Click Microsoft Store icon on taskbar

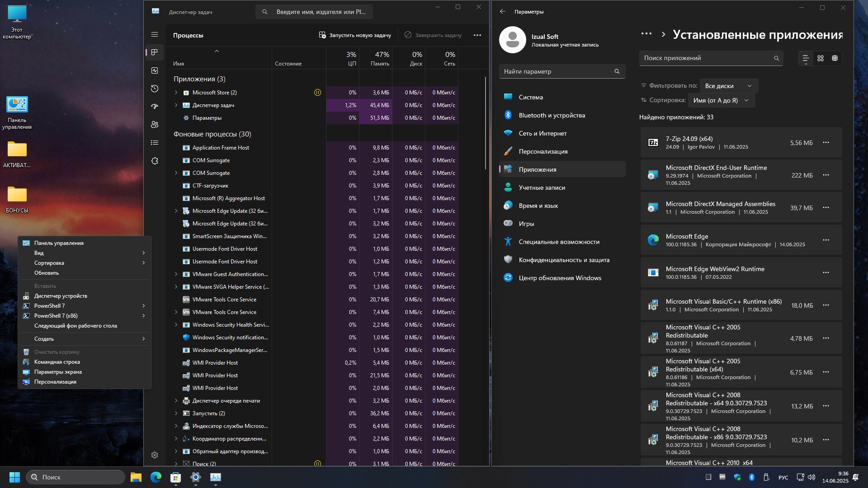[176, 477]
